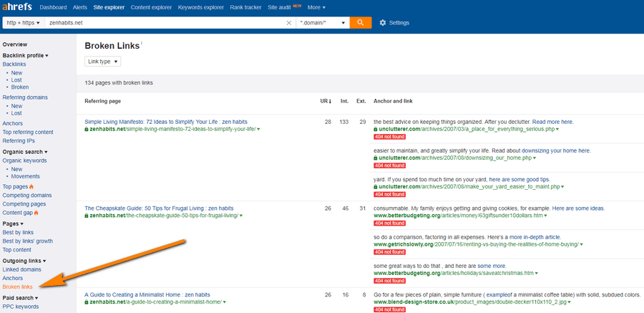
Task: Open The Cheapskate Guide referring page title
Action: 159,208
